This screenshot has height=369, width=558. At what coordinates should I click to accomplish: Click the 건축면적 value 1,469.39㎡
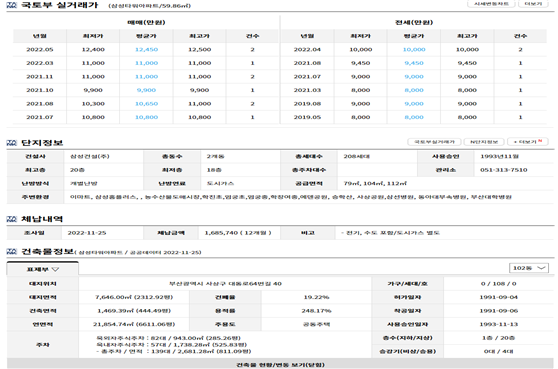pos(134,311)
